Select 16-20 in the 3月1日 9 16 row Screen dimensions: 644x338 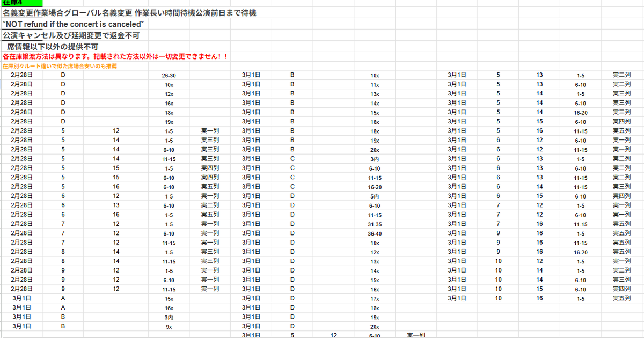(580, 252)
